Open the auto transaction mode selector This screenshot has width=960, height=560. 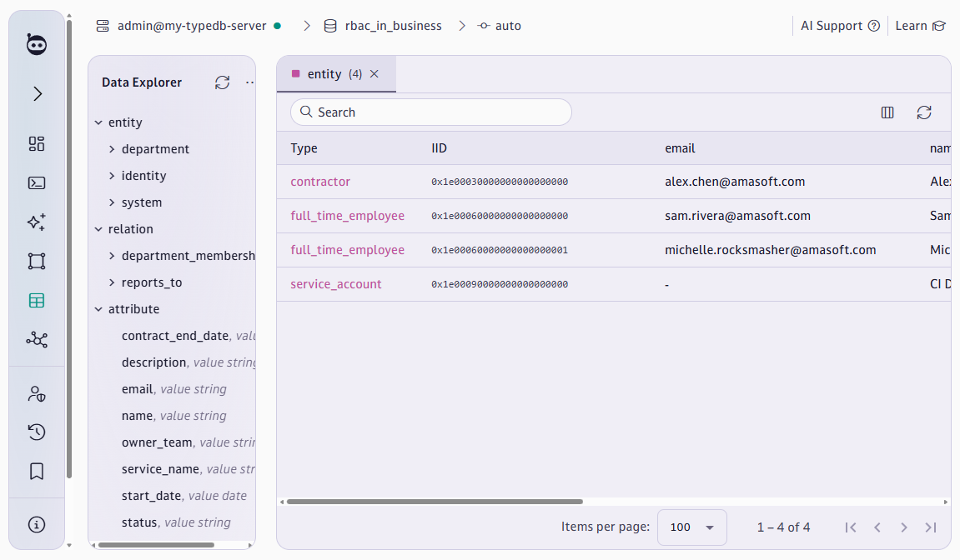[x=508, y=26]
